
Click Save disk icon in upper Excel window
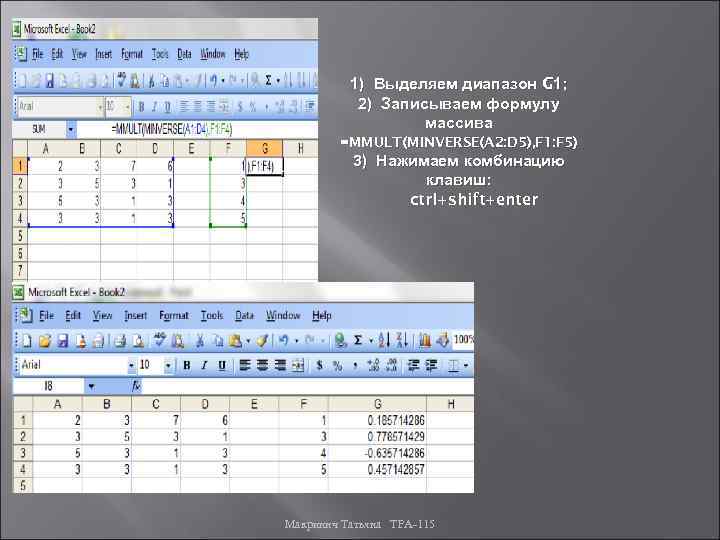[50, 81]
